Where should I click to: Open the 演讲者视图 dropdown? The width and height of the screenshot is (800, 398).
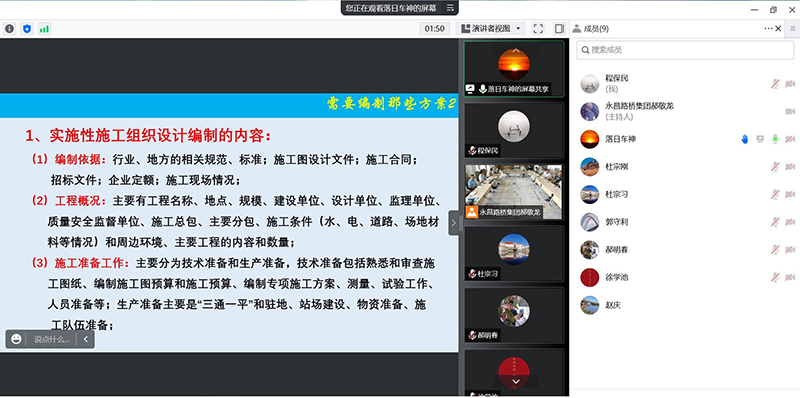tap(491, 29)
